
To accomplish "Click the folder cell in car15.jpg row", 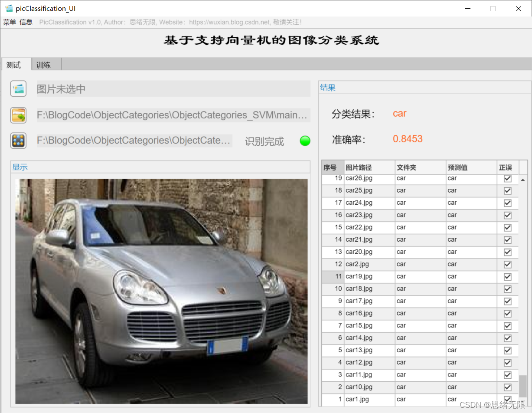I will coord(421,326).
